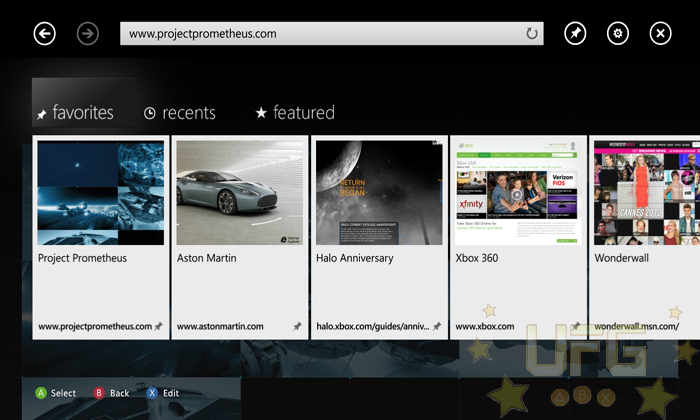Viewport: 700px width, 420px height.
Task: Click the pin icon on Aston Martin tile
Action: pyautogui.click(x=297, y=326)
